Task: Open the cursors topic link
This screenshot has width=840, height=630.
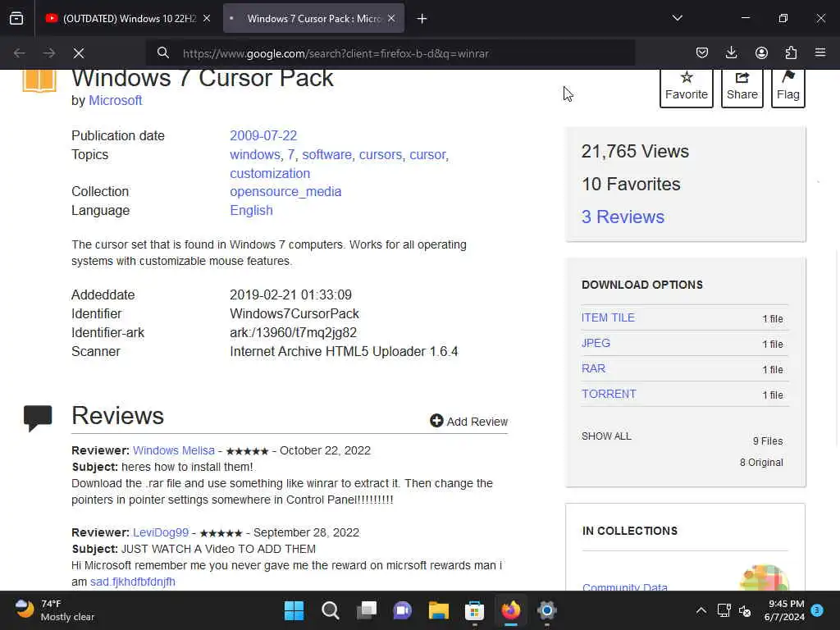Action: 381,155
